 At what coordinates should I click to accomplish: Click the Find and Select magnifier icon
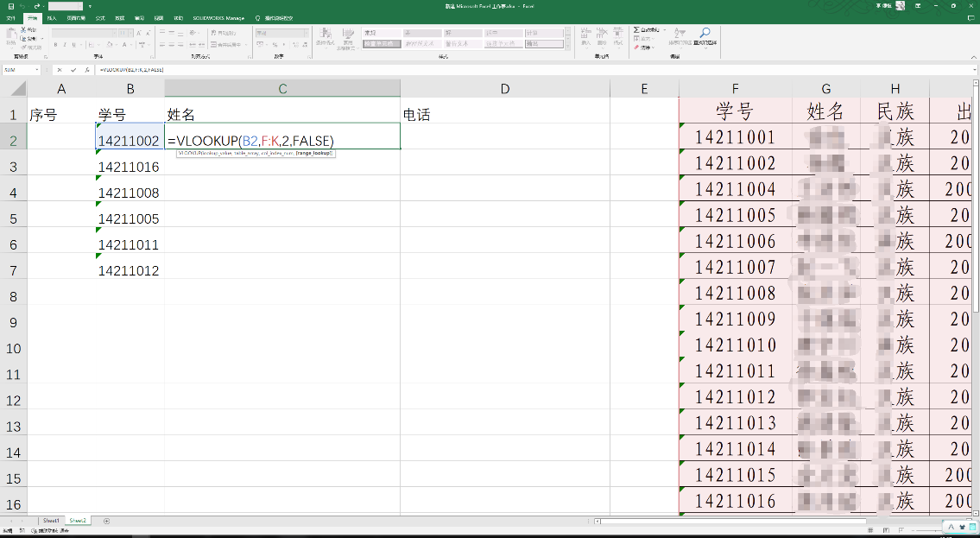pos(705,36)
